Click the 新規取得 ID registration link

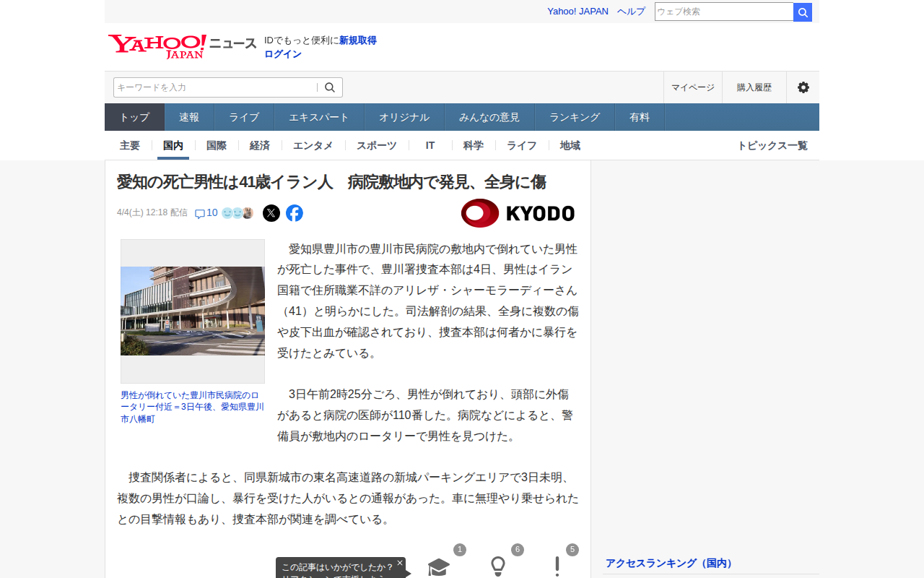(x=358, y=40)
